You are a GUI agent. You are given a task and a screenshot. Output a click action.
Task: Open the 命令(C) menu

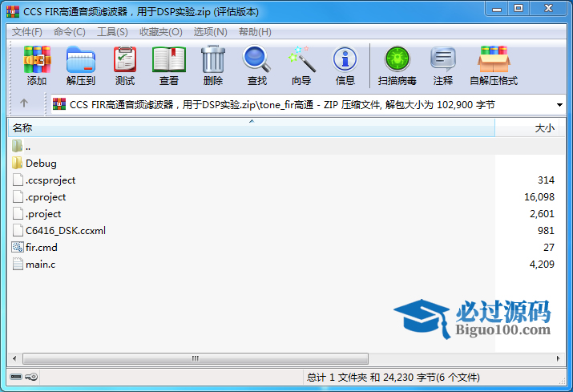(x=70, y=32)
